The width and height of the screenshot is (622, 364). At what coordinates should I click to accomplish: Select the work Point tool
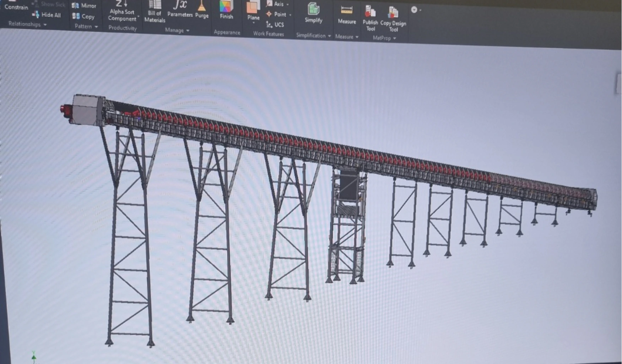(x=276, y=14)
